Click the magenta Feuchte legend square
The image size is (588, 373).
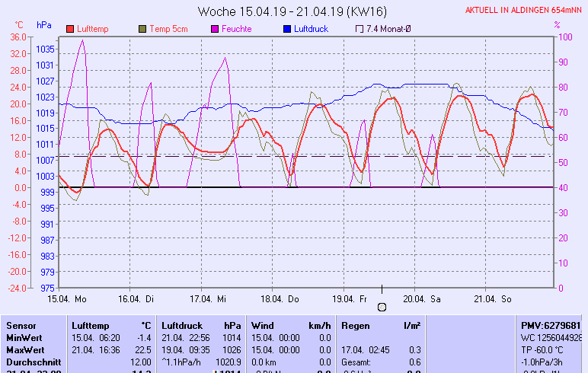point(215,29)
